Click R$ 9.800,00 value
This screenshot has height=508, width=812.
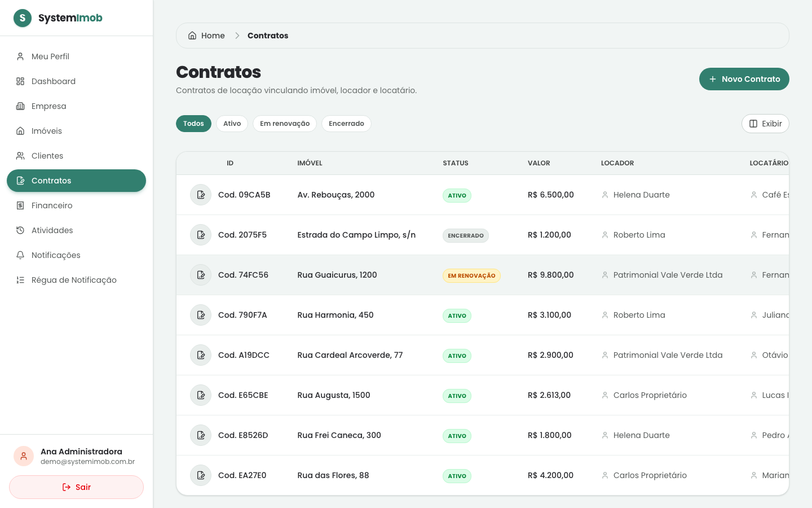[x=551, y=275]
